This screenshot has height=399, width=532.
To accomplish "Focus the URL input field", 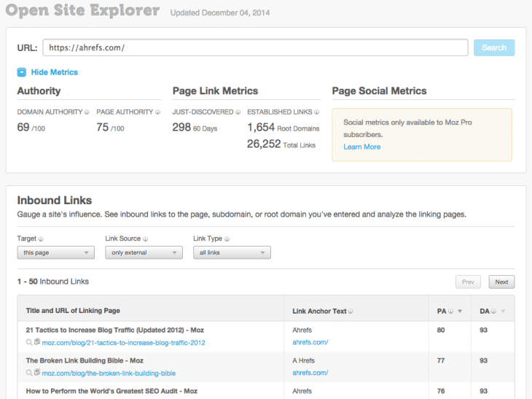I will 255,47.
